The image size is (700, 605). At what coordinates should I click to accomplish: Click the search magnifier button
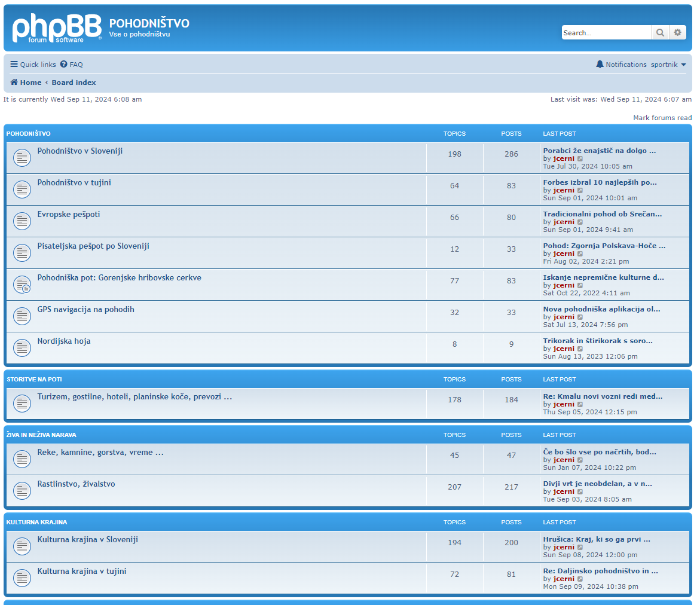tap(660, 33)
